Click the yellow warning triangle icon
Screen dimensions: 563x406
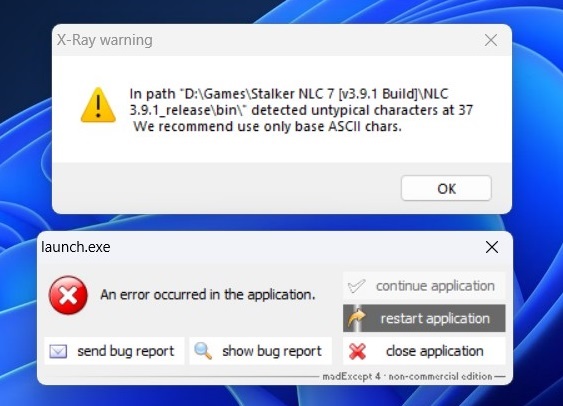[98, 105]
